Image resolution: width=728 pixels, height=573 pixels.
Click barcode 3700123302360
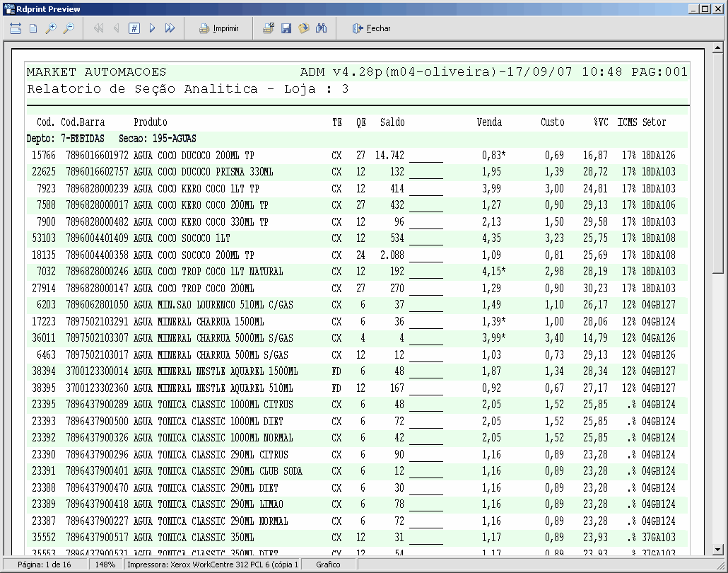pyautogui.click(x=97, y=388)
